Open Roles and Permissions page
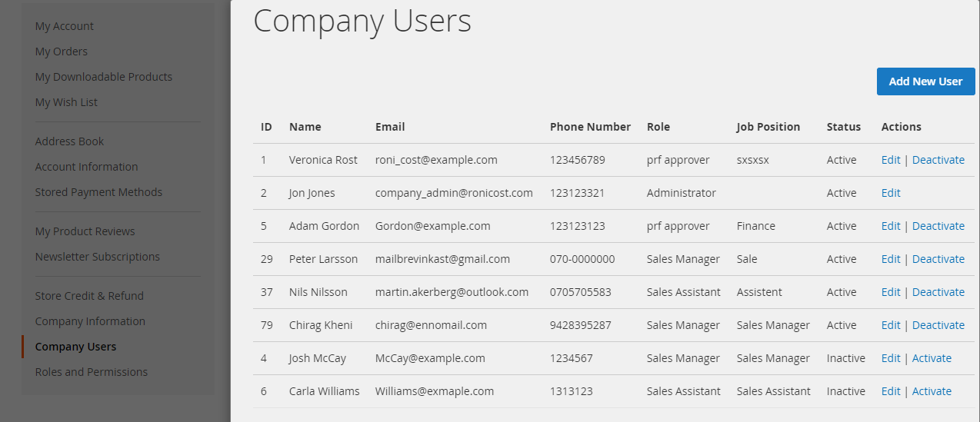 point(92,372)
